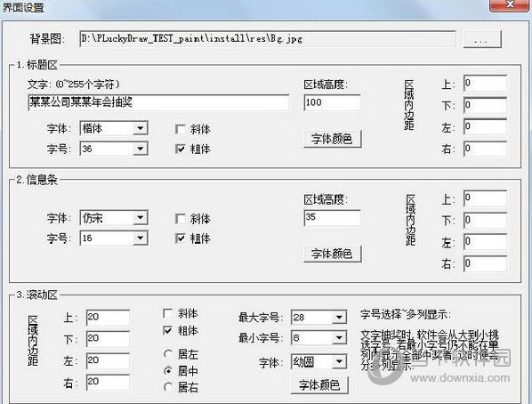Open the 最大字号 dropdown showing 28
Viewport: 532px width, 404px height.
339,317
